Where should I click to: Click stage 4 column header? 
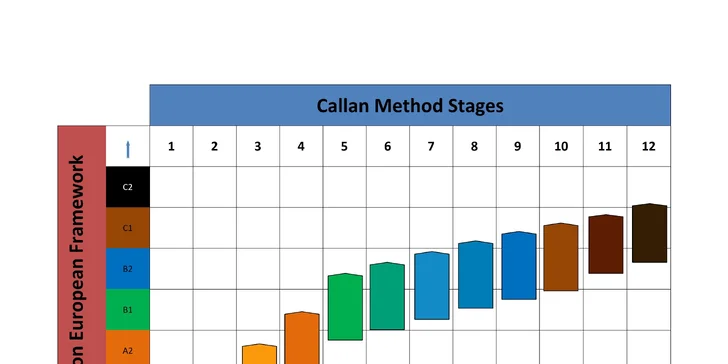[301, 146]
